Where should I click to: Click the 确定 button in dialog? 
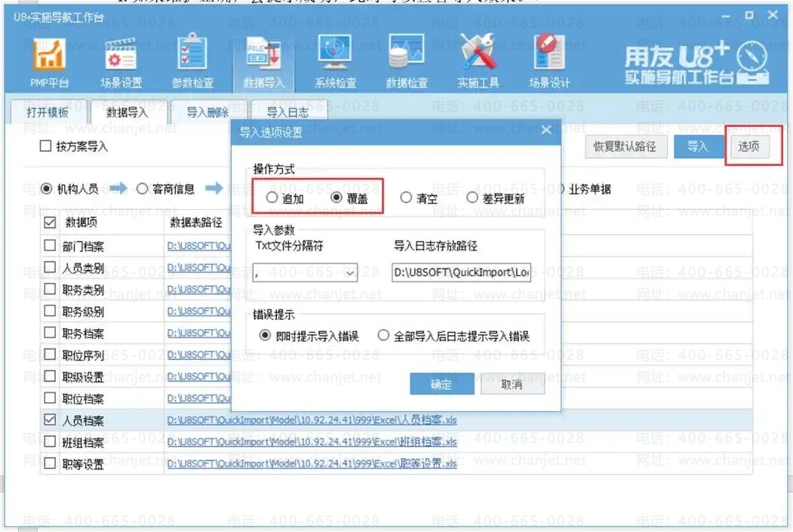pos(441,384)
